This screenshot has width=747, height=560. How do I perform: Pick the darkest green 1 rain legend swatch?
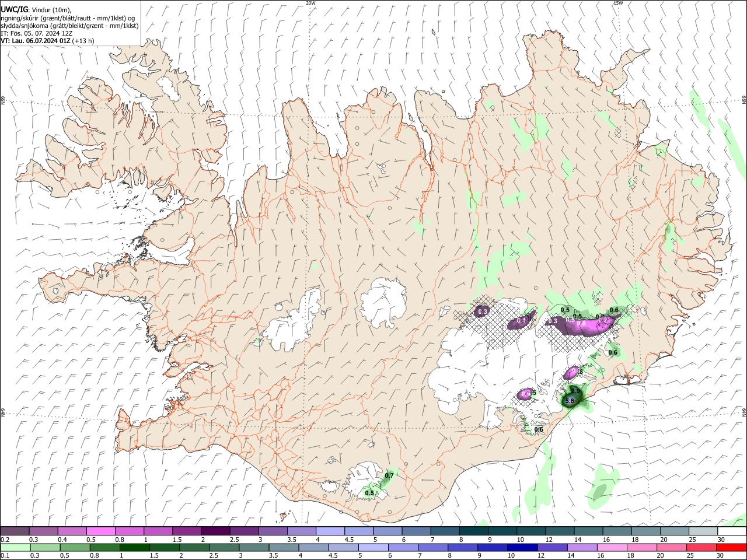[135, 547]
